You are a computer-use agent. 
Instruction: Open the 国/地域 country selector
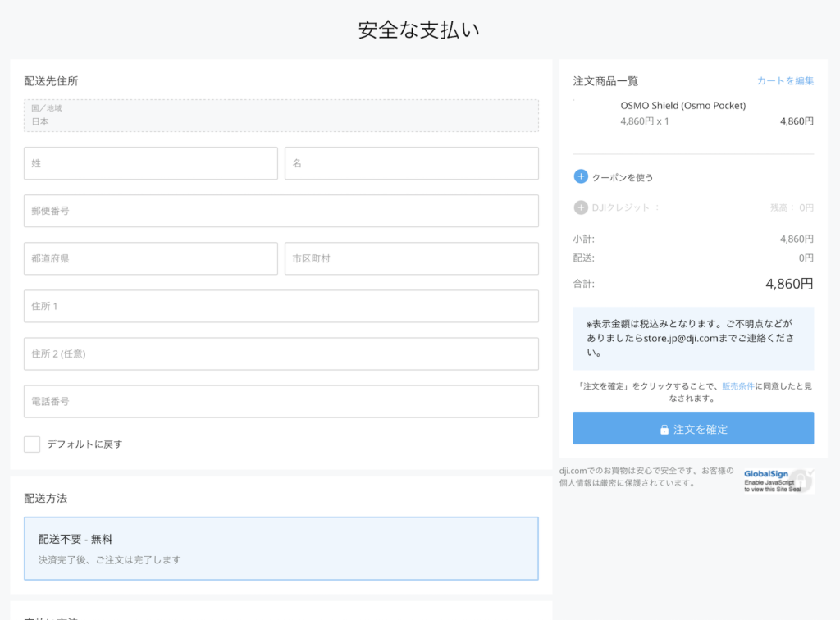pyautogui.click(x=281, y=116)
